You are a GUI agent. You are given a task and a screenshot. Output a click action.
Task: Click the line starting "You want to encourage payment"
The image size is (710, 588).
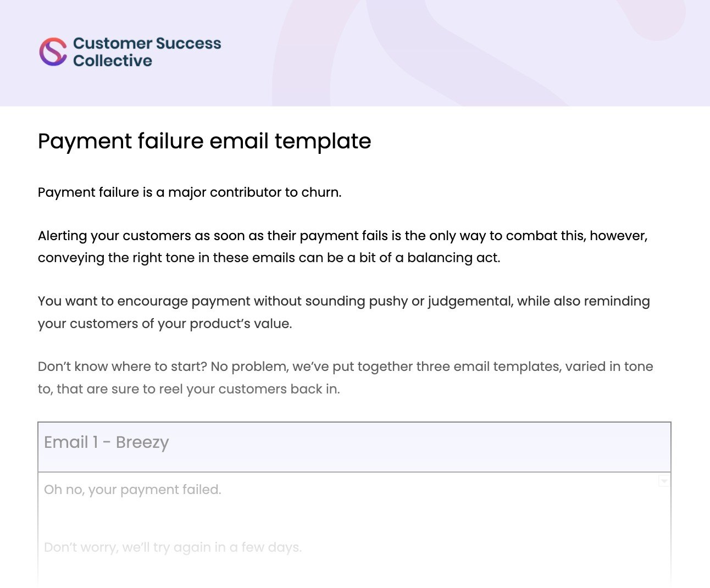click(343, 301)
